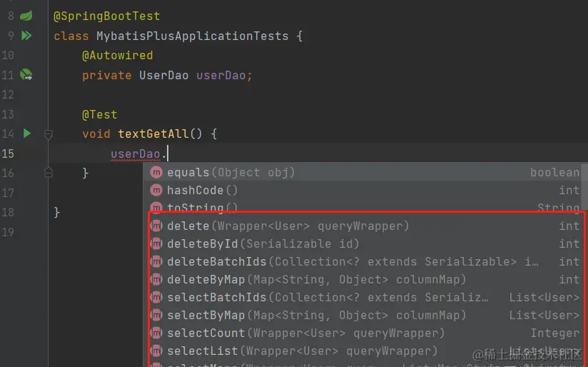Run MybatisPlusApplicationTests class from gutter icon
588x367 pixels.
point(26,36)
